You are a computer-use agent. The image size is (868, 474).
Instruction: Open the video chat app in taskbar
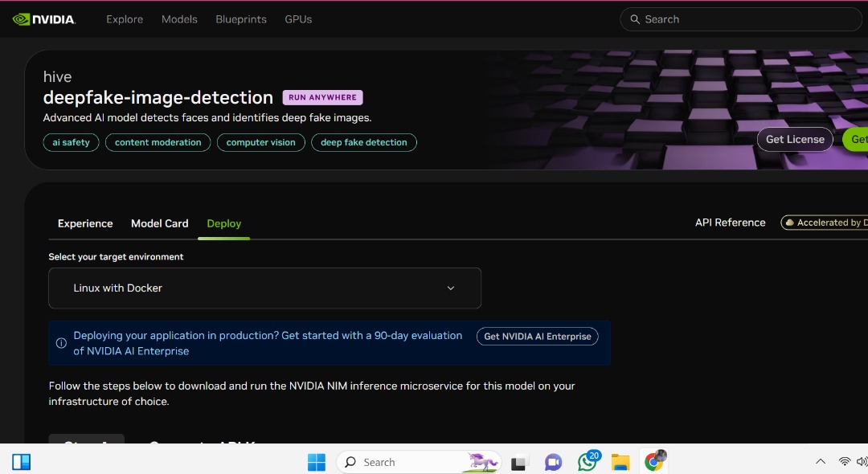552,462
